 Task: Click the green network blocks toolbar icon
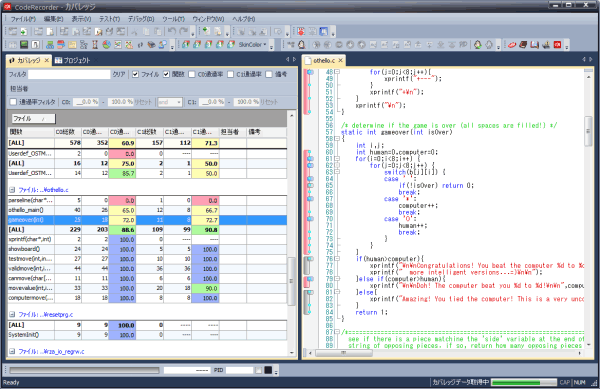pyautogui.click(x=50, y=45)
